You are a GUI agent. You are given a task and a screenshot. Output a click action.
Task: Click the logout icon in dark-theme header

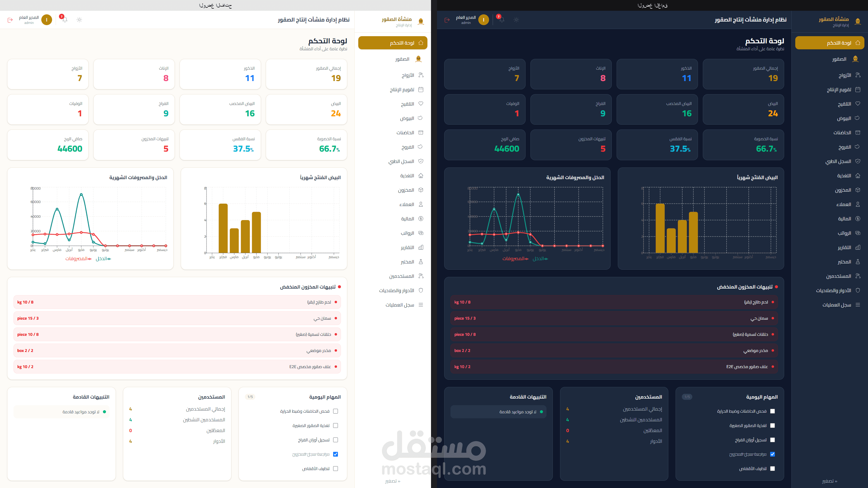pos(447,20)
